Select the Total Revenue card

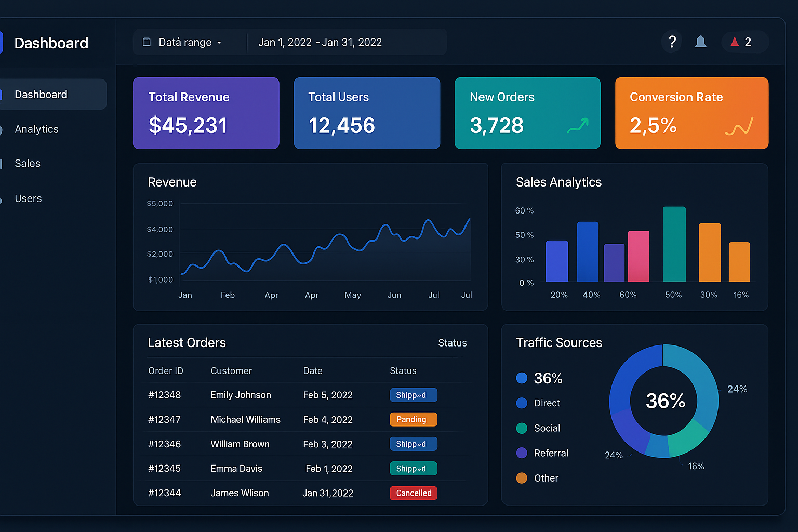pos(206,113)
